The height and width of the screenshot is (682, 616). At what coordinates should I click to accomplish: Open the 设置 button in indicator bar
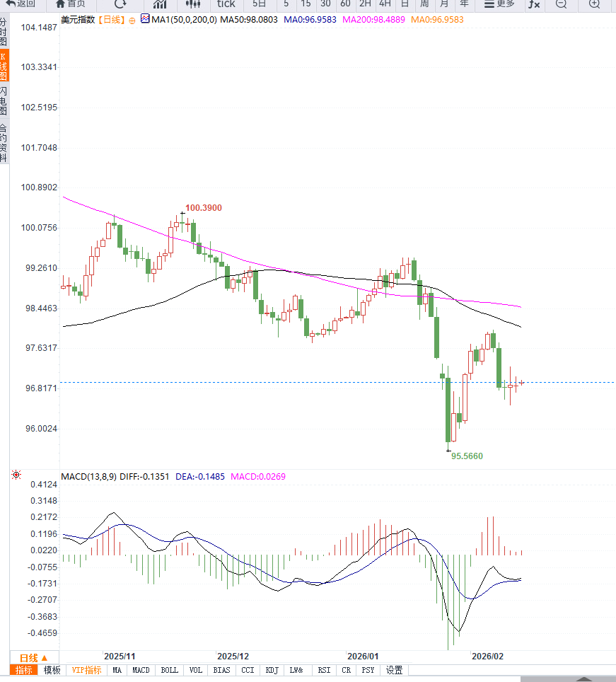(x=394, y=670)
